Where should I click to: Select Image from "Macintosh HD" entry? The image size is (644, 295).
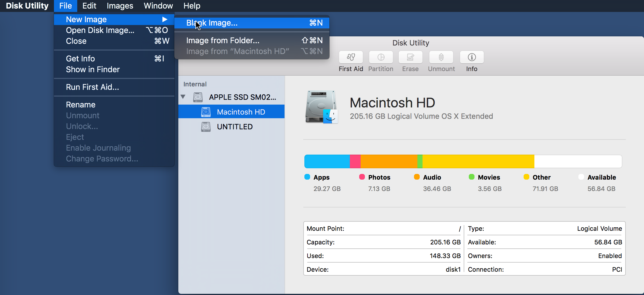click(x=252, y=51)
